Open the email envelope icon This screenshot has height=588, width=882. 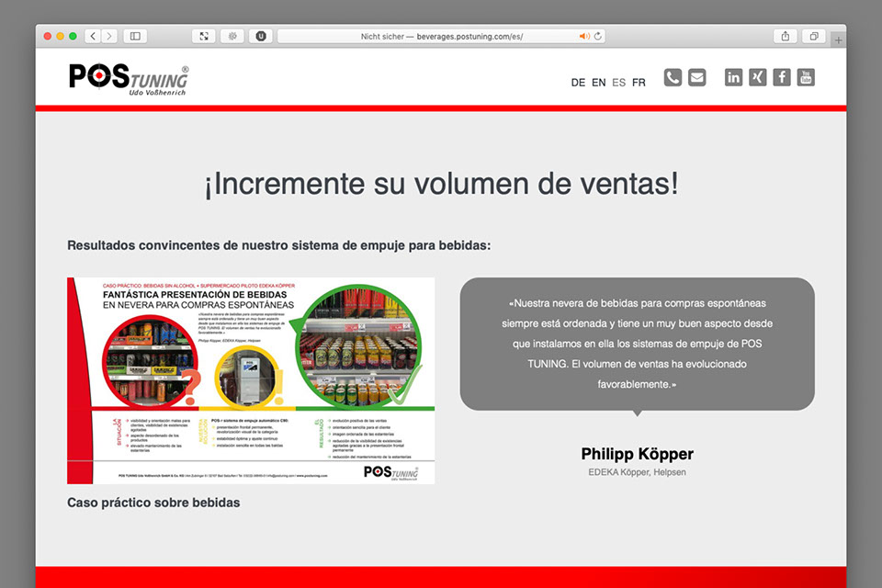click(x=697, y=78)
